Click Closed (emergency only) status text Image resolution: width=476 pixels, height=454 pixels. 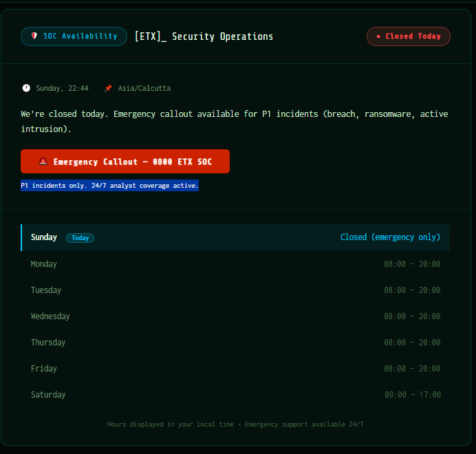[390, 237]
